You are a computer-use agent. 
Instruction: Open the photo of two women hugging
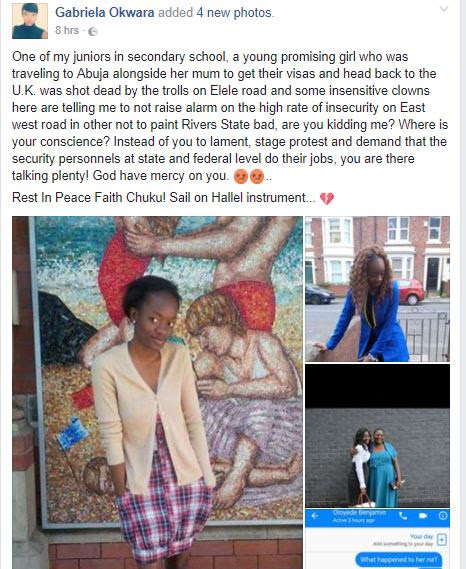click(x=377, y=435)
